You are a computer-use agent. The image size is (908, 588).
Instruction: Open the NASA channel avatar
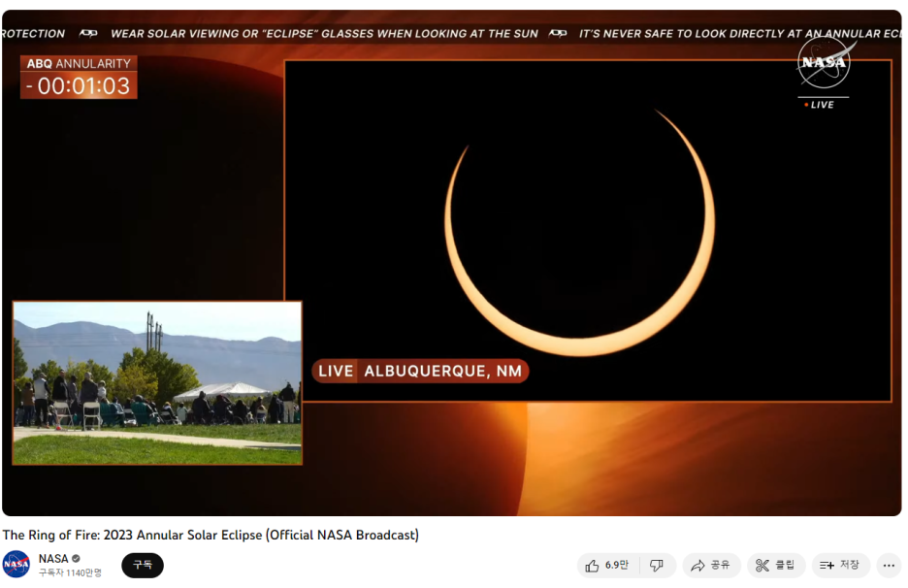click(x=16, y=565)
